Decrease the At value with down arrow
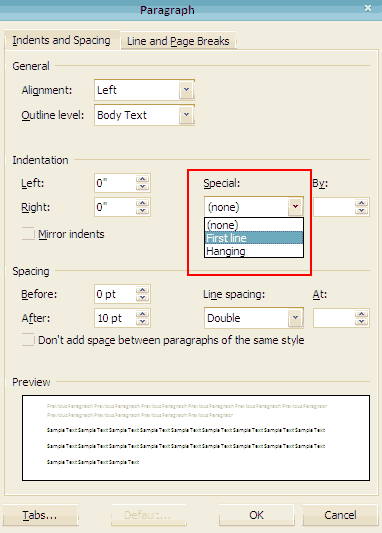The image size is (382, 533). tap(361, 322)
